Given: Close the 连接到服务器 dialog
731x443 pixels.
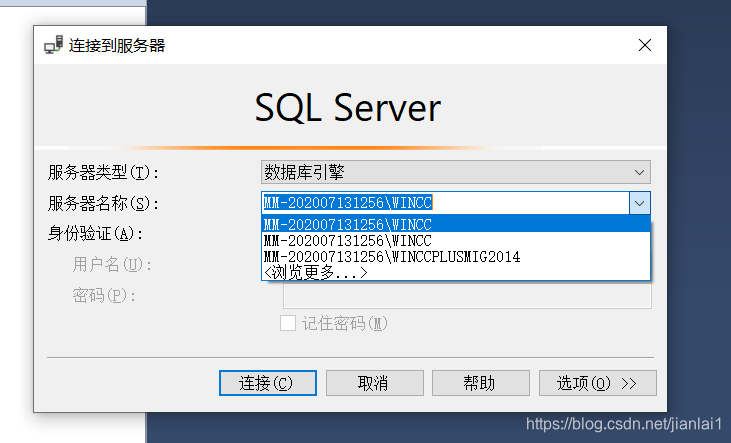Looking at the screenshot, I should point(645,45).
